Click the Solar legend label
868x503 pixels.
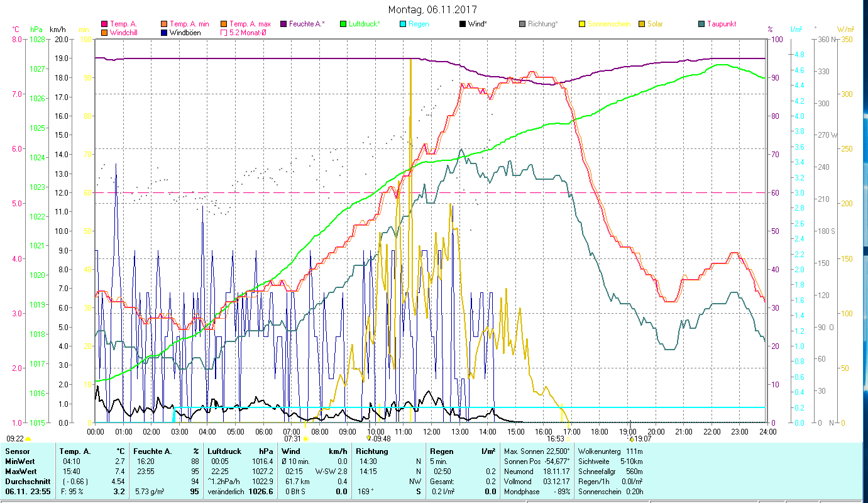click(656, 24)
